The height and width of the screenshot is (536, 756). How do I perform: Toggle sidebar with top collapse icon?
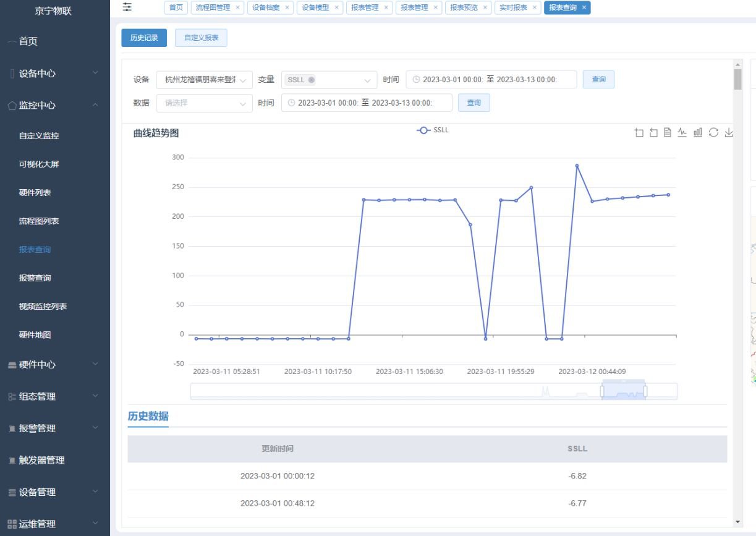pos(127,7)
